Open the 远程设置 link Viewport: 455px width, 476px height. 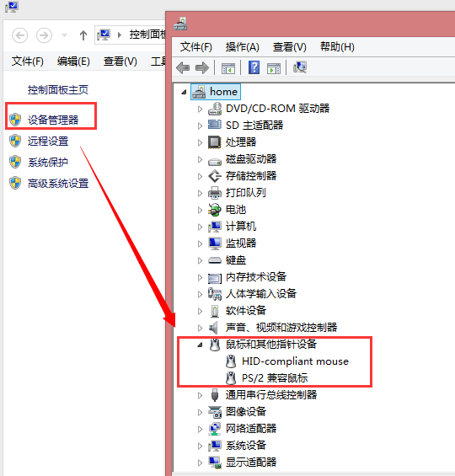pos(48,141)
